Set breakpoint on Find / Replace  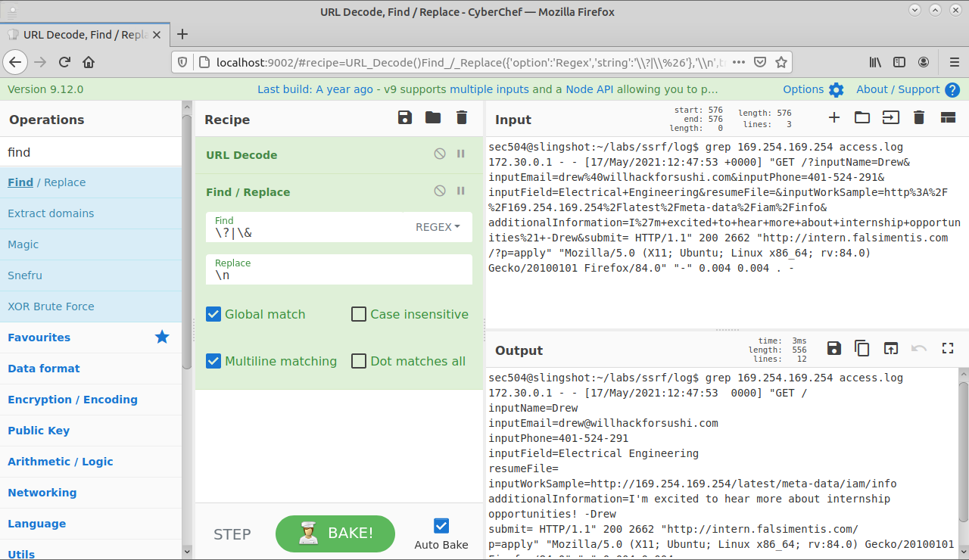pos(461,191)
